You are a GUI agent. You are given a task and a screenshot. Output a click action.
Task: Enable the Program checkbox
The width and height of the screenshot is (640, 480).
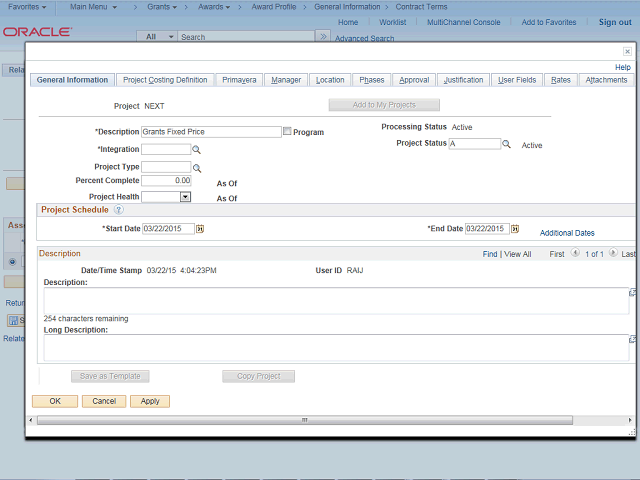click(x=288, y=131)
